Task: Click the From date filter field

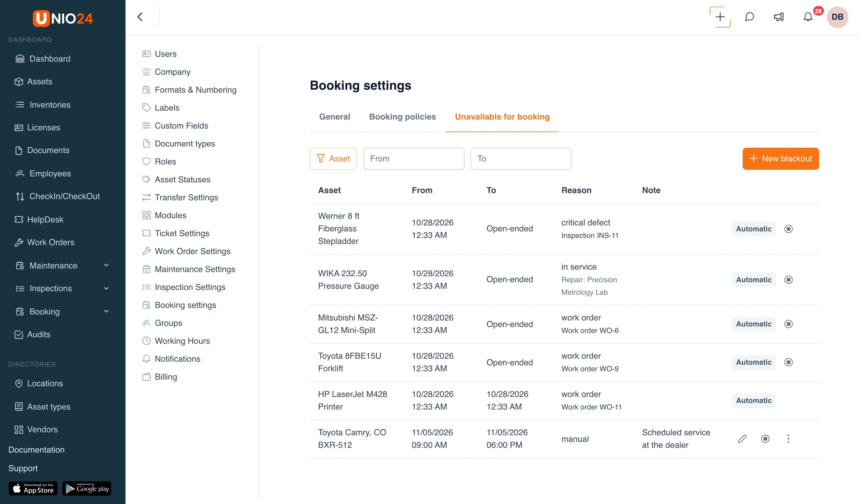Action: pos(414,158)
